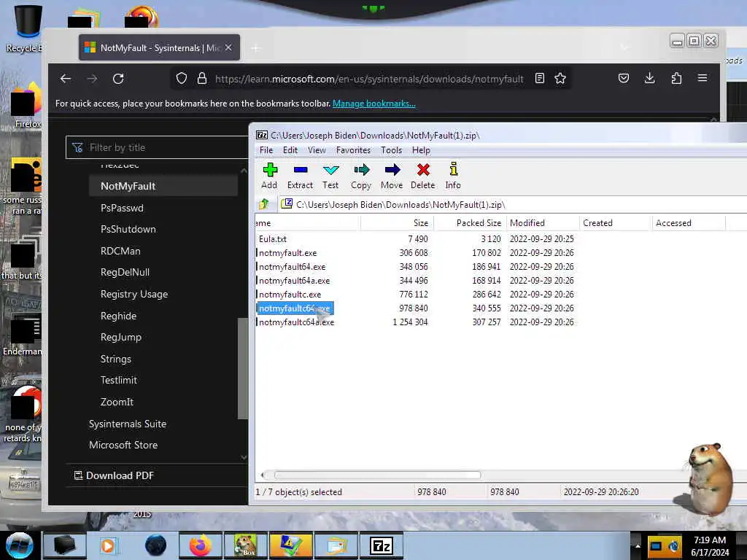Open Microsoft Store in the sidebar
This screenshot has height=560, width=747.
[123, 445]
